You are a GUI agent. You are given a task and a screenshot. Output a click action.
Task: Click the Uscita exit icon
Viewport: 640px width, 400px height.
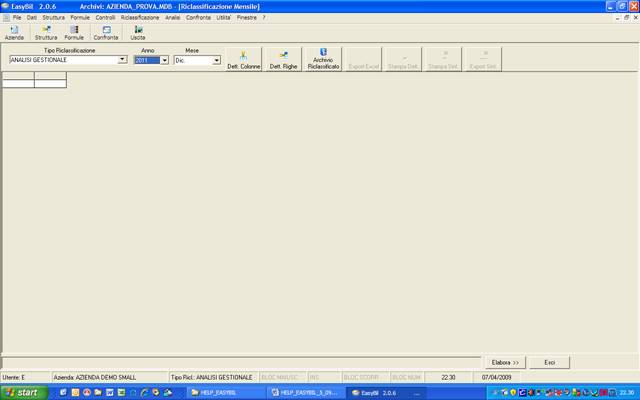click(137, 32)
